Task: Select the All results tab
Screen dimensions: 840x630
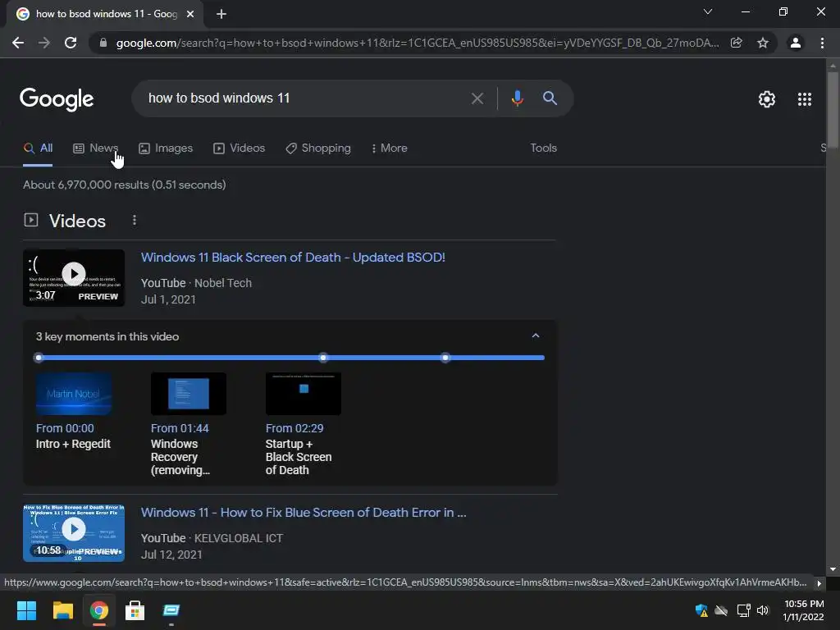Action: tap(38, 148)
